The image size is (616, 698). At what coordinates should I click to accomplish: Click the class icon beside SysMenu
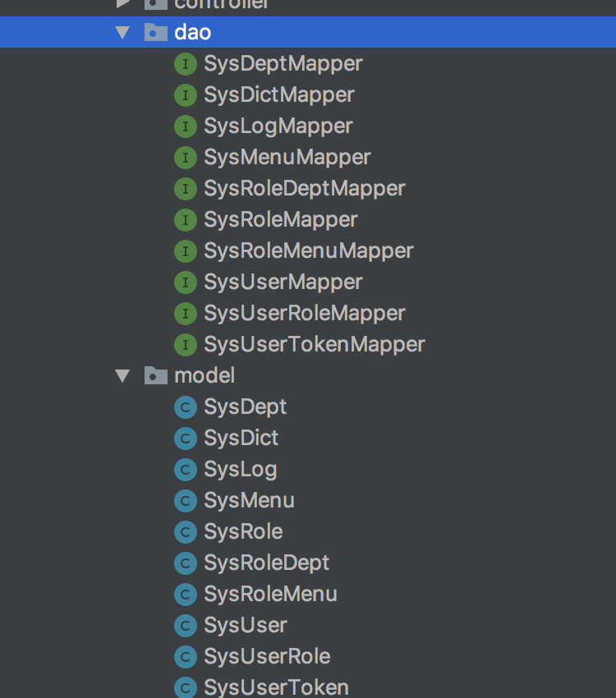click(186, 501)
